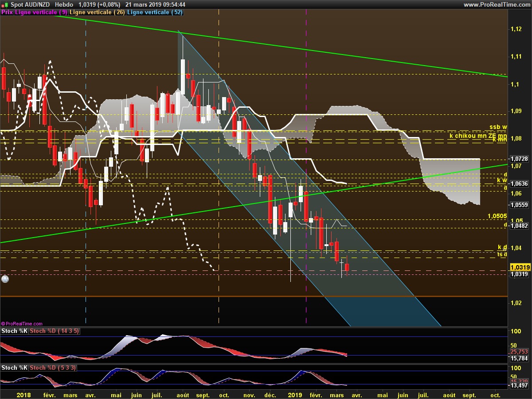
Task: Click the Spot AUD/NZD instrument title
Action: coord(30,4)
